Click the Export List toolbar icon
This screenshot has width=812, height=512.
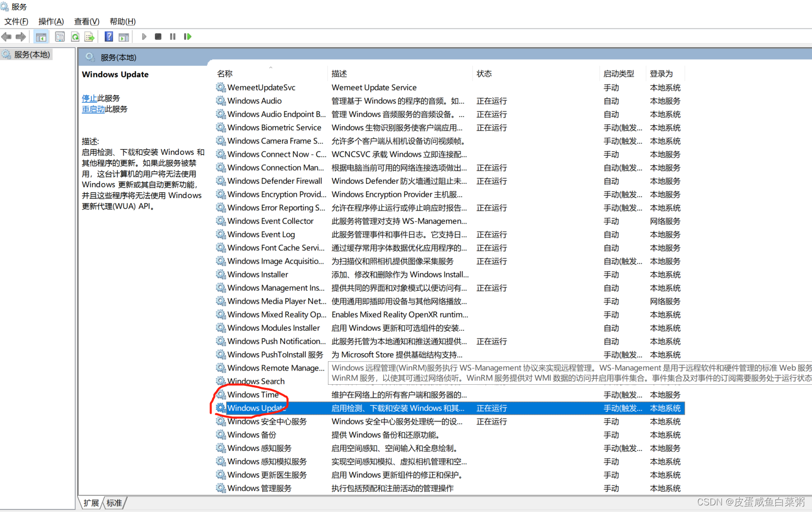[x=89, y=37]
